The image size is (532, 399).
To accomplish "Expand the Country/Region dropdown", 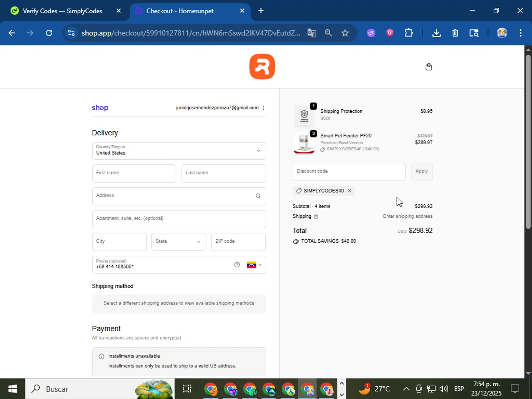I will tap(179, 151).
